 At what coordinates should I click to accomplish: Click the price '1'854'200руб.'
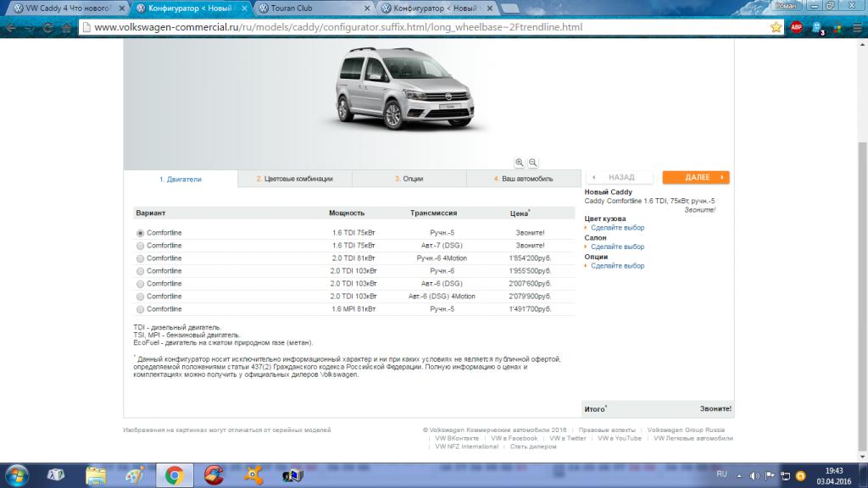(530, 258)
